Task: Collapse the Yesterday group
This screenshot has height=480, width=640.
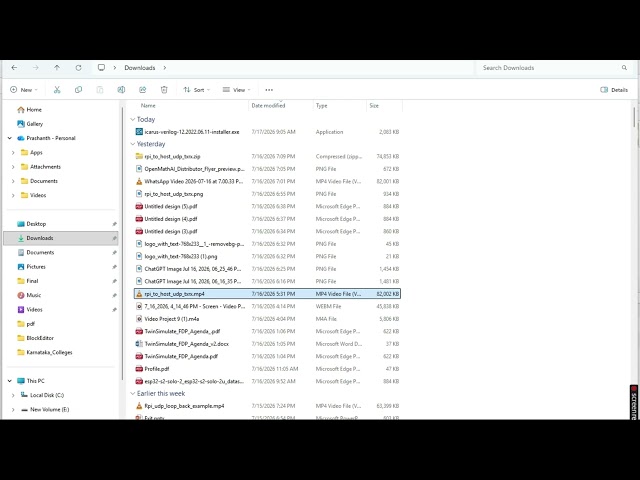Action: [x=133, y=144]
